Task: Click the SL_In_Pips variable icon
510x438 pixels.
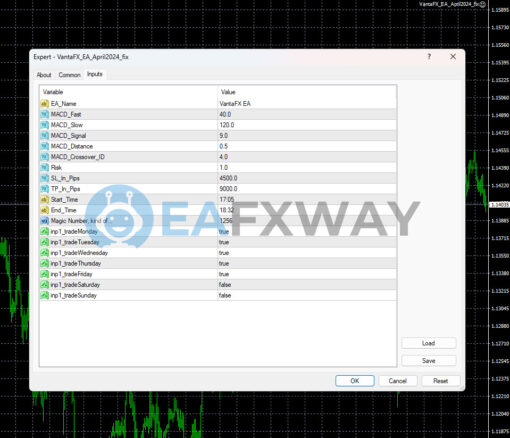Action: 44,178
